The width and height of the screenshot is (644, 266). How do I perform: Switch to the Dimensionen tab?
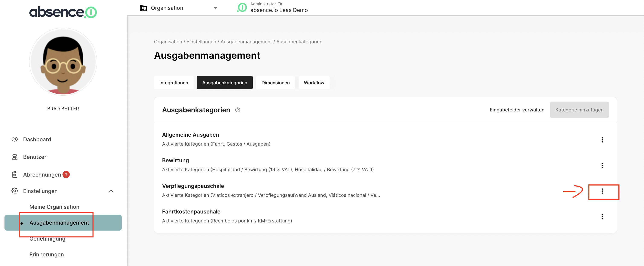pyautogui.click(x=275, y=83)
